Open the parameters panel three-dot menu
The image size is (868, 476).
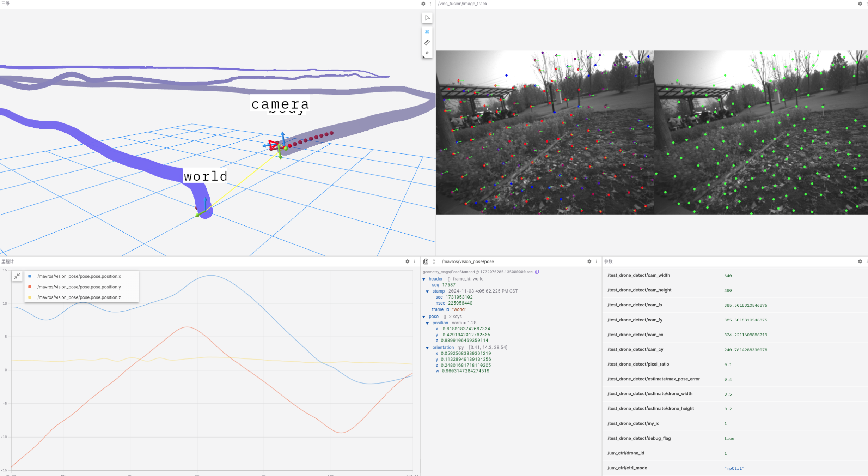pyautogui.click(x=866, y=261)
